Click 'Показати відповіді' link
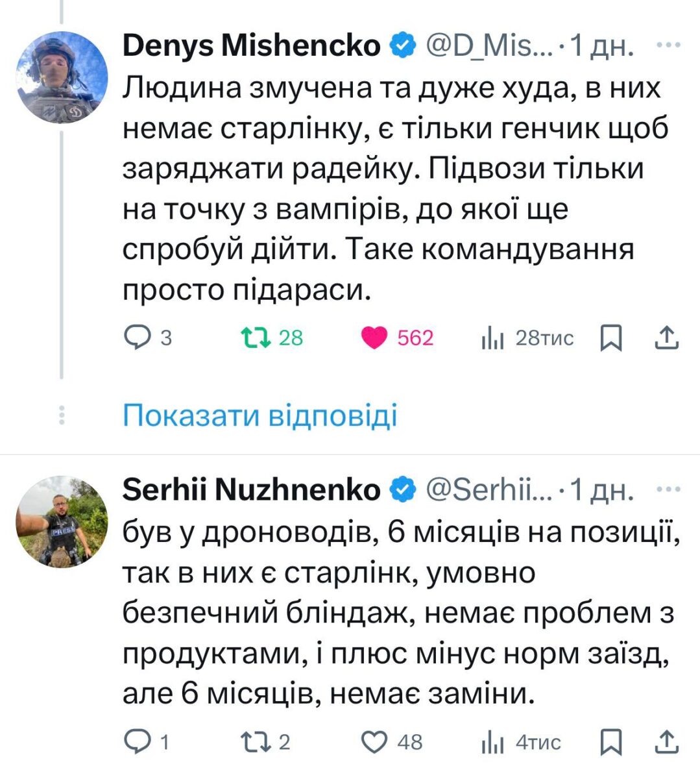 [x=259, y=415]
